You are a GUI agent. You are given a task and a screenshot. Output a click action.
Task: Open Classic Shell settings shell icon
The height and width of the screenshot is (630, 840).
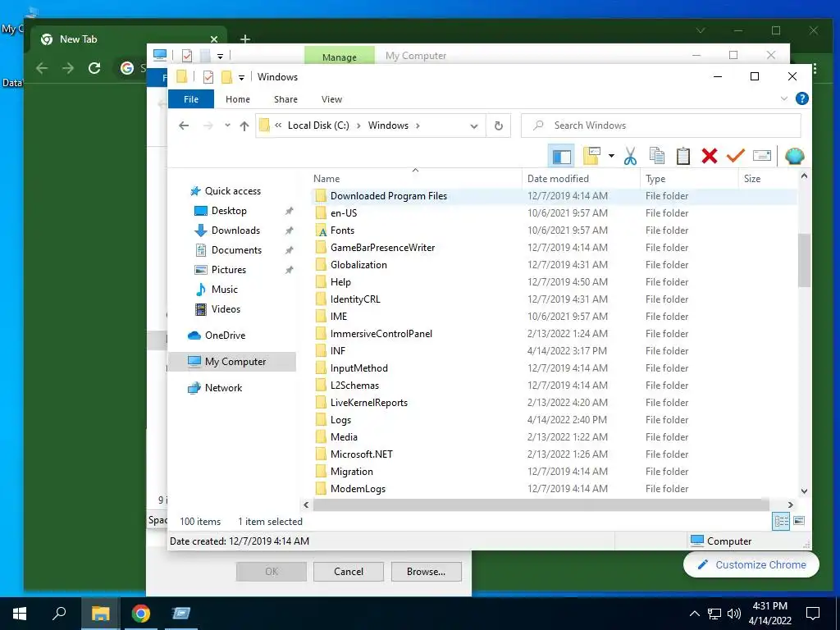[794, 156]
